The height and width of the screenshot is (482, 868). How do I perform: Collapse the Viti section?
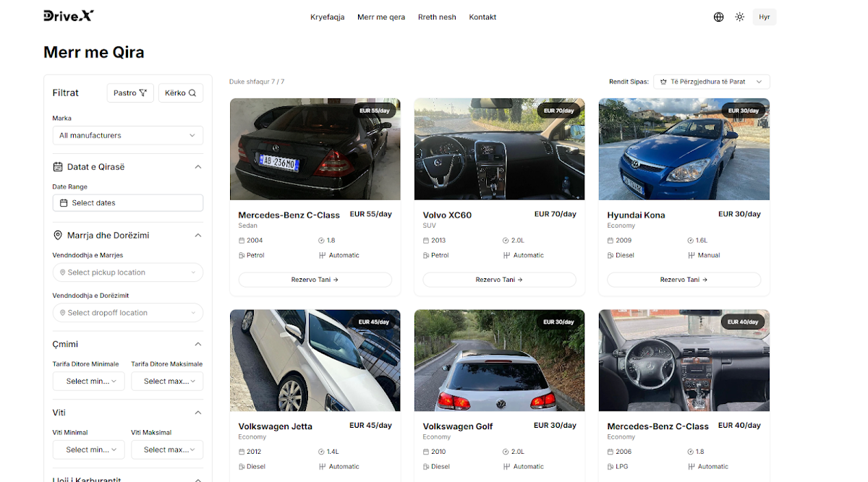[x=198, y=413]
